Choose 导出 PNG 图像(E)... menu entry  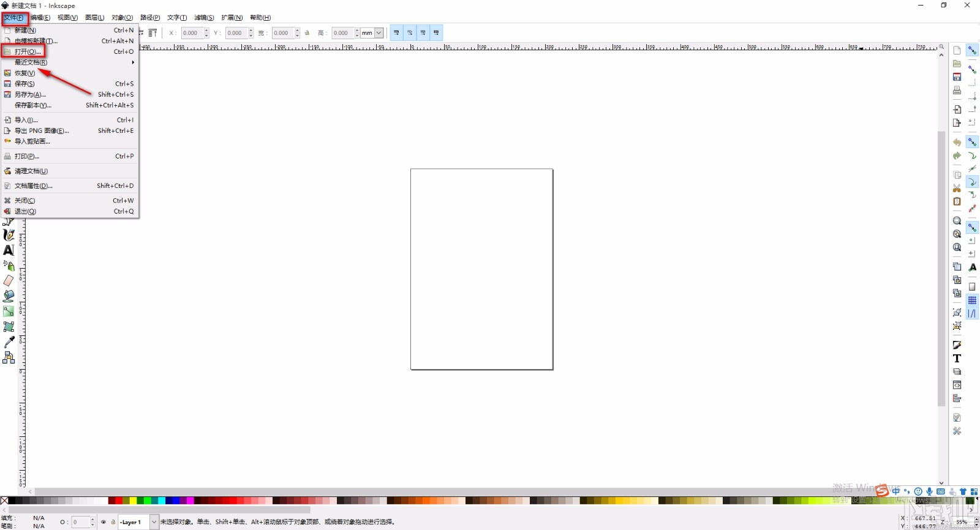coord(70,131)
